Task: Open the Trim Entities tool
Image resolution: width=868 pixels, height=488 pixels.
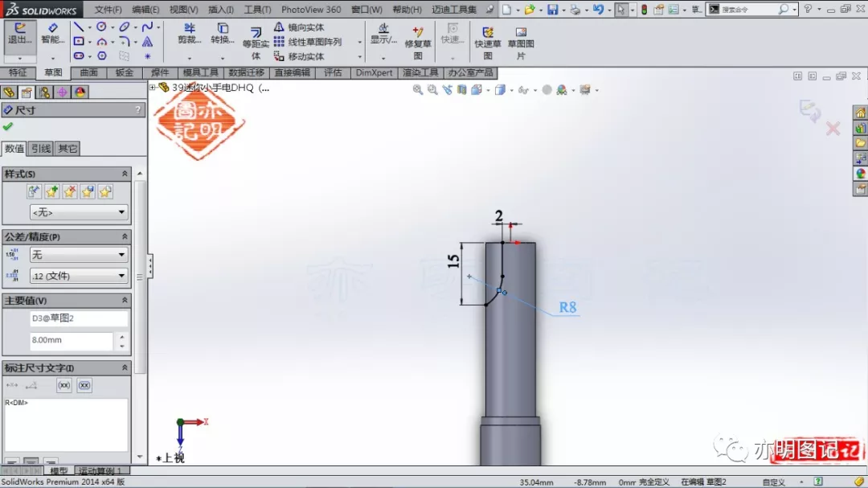Action: [x=190, y=33]
